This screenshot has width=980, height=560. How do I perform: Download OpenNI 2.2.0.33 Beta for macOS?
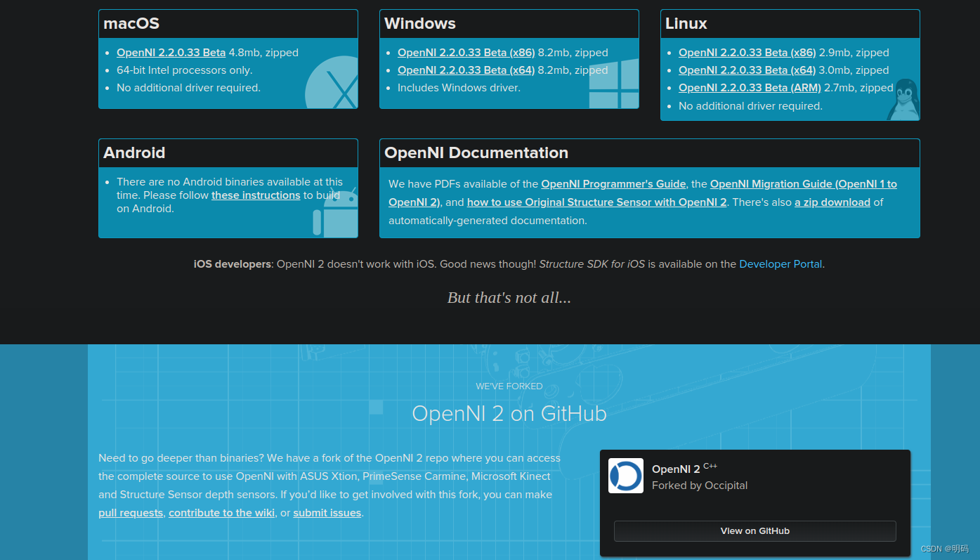tap(171, 52)
